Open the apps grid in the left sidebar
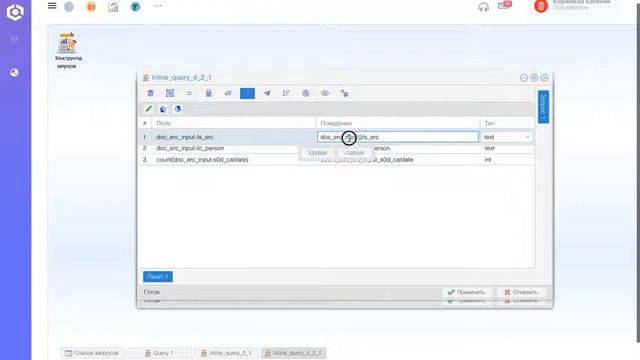640x360 pixels. 14,40
